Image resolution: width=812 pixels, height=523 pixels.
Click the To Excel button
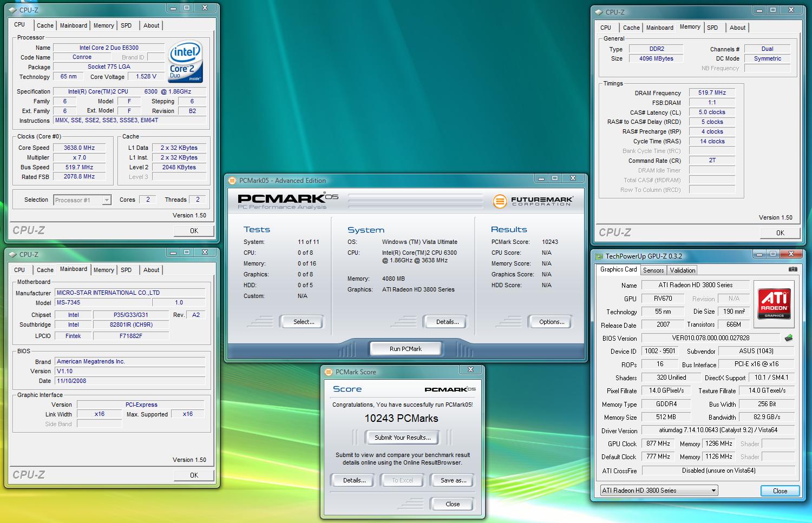[x=403, y=480]
